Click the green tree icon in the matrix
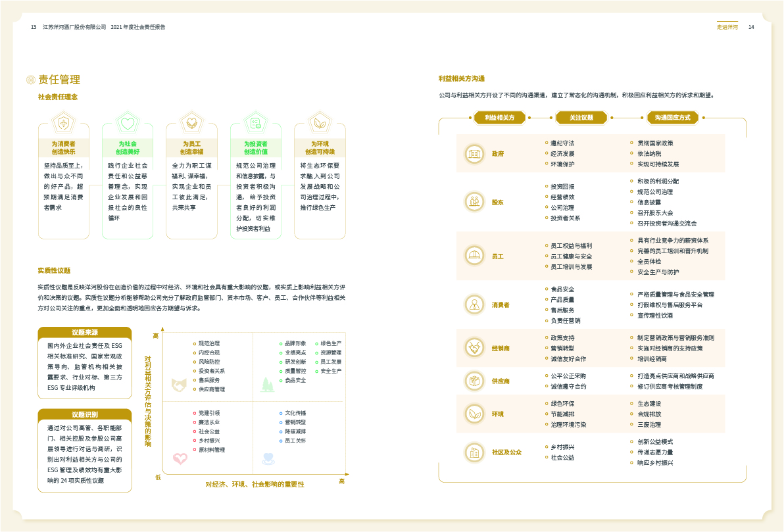 [267, 385]
